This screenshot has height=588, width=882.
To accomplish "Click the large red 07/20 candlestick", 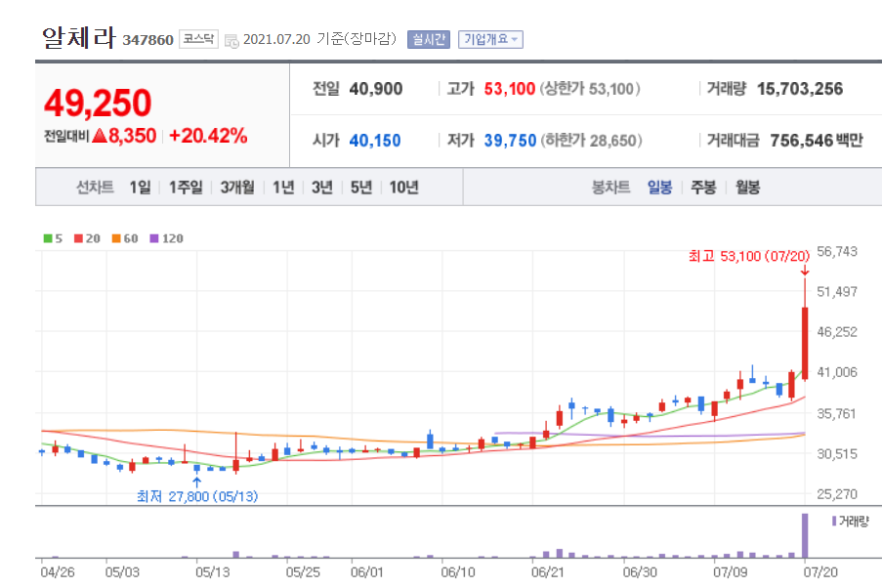I will pyautogui.click(x=805, y=343).
